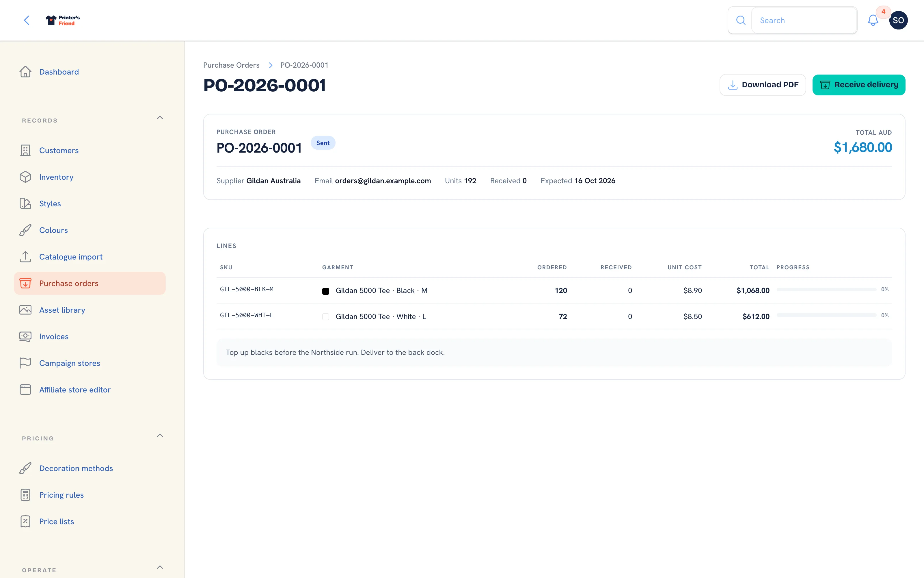The height and width of the screenshot is (578, 924).
Task: Click the Pricing rules calculator icon
Action: tap(25, 495)
